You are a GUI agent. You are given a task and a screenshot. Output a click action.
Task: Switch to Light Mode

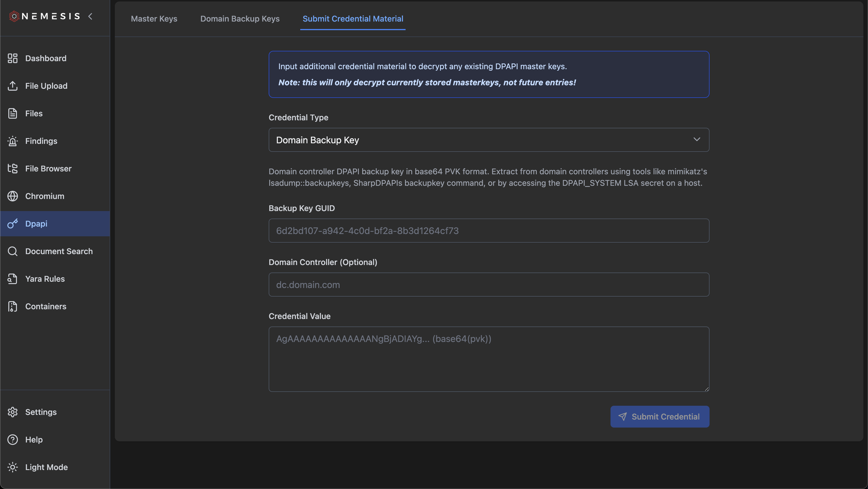[x=46, y=467]
